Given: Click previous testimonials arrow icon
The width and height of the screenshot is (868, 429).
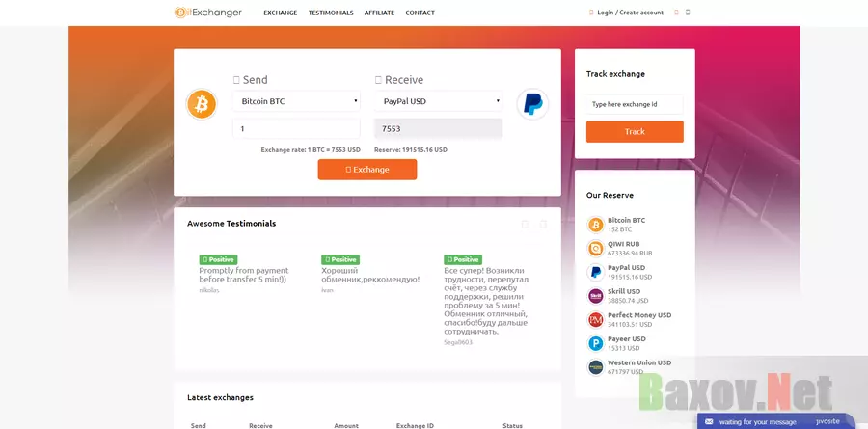Looking at the screenshot, I should pyautogui.click(x=526, y=225).
